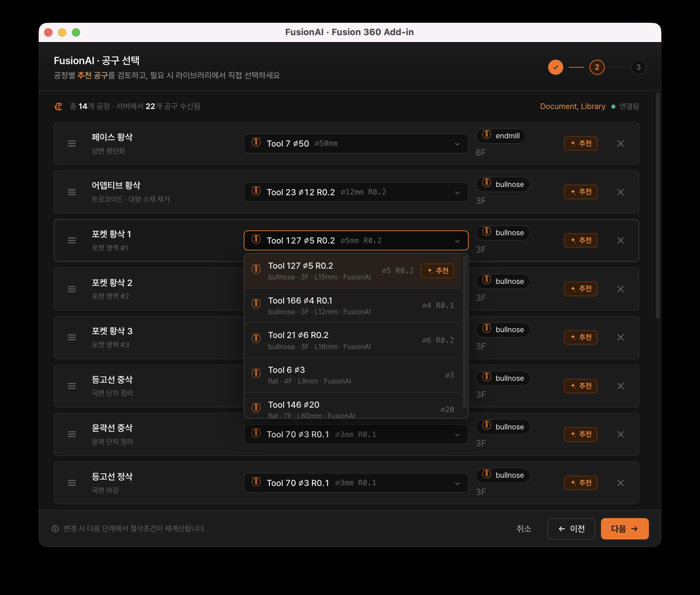The height and width of the screenshot is (595, 700).
Task: Click the drag handle for 등고선 중삭
Action: coord(72,386)
